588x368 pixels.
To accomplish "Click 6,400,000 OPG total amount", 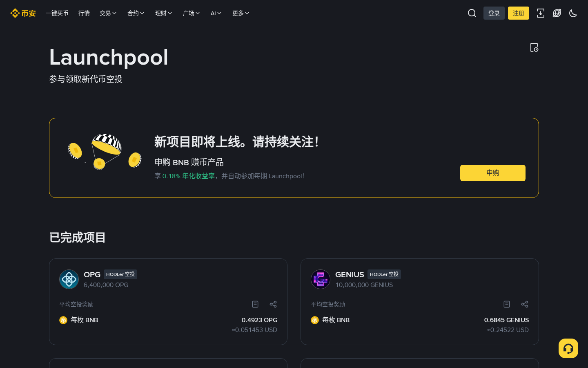I will [106, 285].
